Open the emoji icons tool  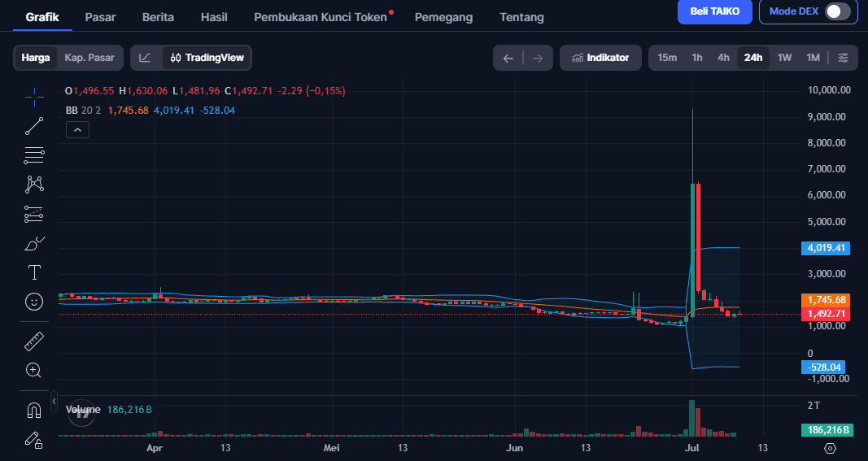(x=34, y=302)
